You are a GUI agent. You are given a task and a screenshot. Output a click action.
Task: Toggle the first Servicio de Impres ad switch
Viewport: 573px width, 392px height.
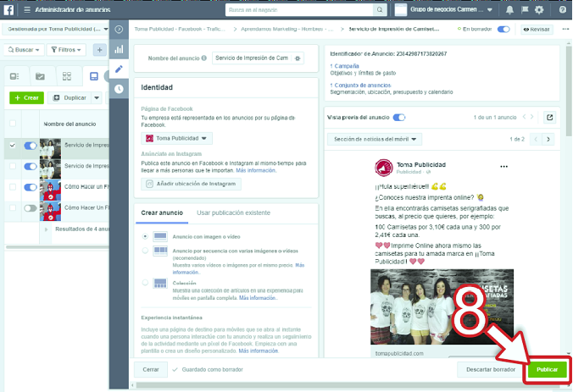click(x=31, y=146)
